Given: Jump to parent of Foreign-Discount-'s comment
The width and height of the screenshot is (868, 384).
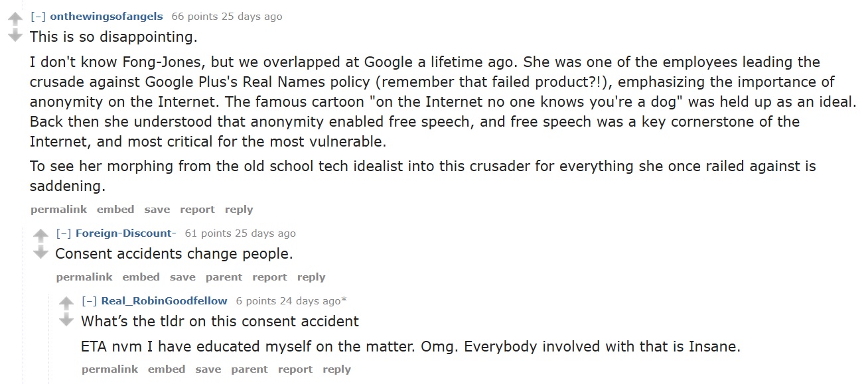Looking at the screenshot, I should coord(224,277).
